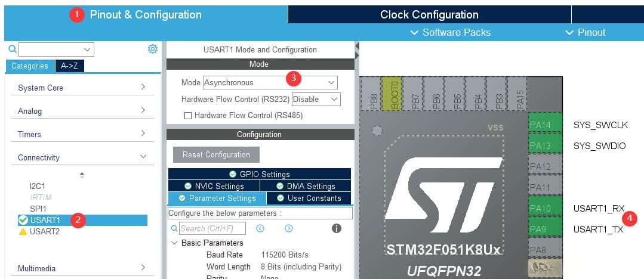The height and width of the screenshot is (279, 644).
Task: Expand the System Core category
Action: (82, 88)
